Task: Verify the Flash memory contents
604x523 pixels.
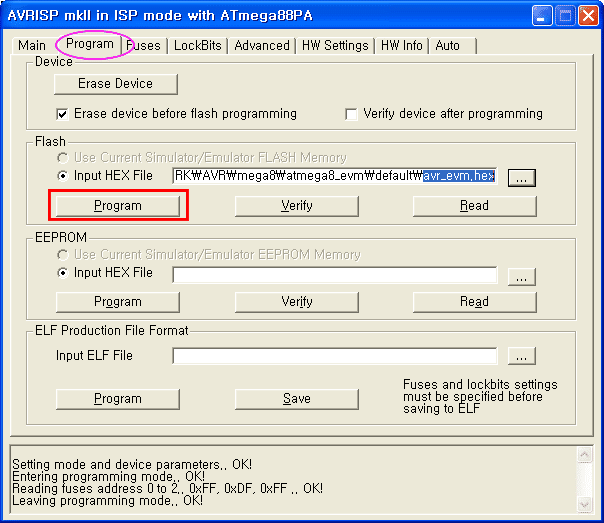Action: pyautogui.click(x=297, y=206)
